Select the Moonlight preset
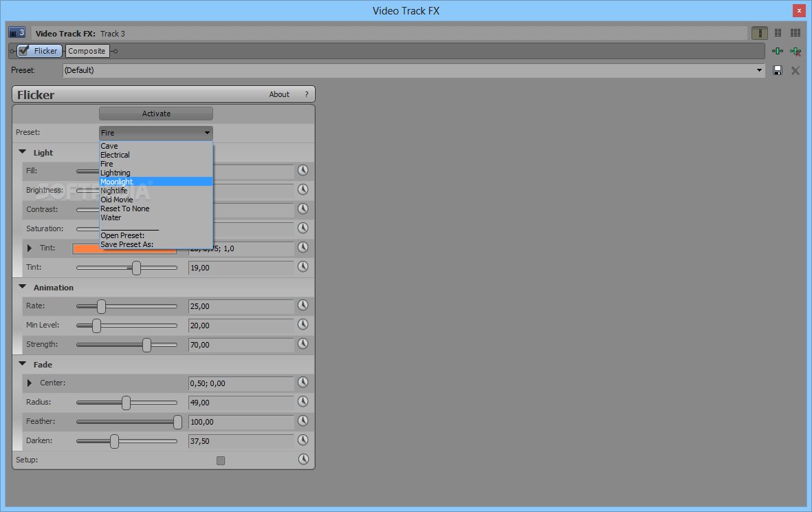Image resolution: width=812 pixels, height=512 pixels. click(156, 182)
